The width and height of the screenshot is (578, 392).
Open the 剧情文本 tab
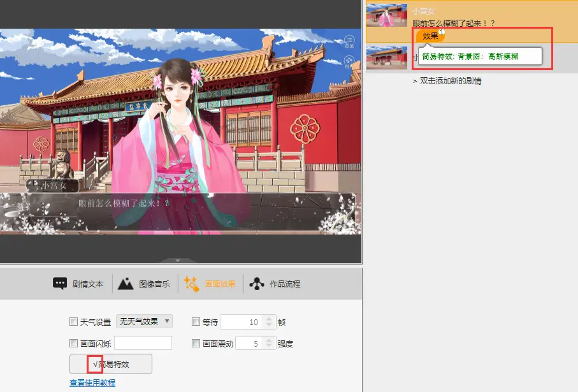pos(78,284)
